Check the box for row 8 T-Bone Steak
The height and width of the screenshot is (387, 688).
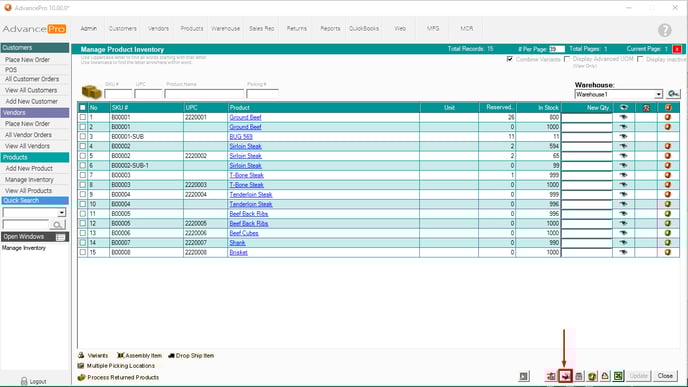point(82,185)
